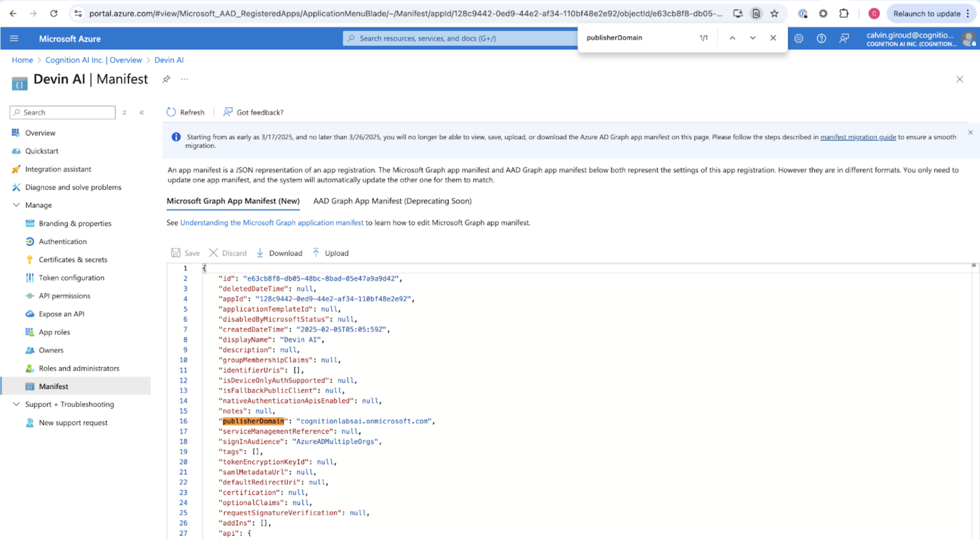
Task: Open Understanding the Microsoft Graph application manifest link
Action: point(272,223)
